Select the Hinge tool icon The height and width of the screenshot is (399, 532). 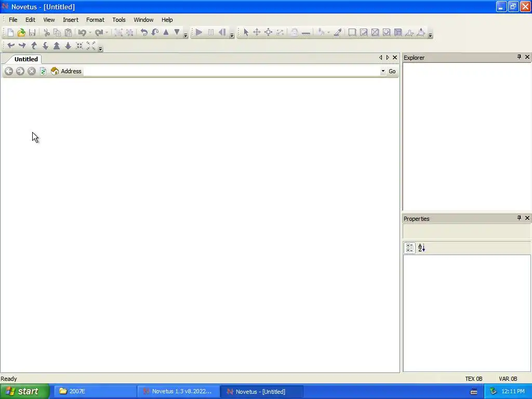(x=409, y=33)
